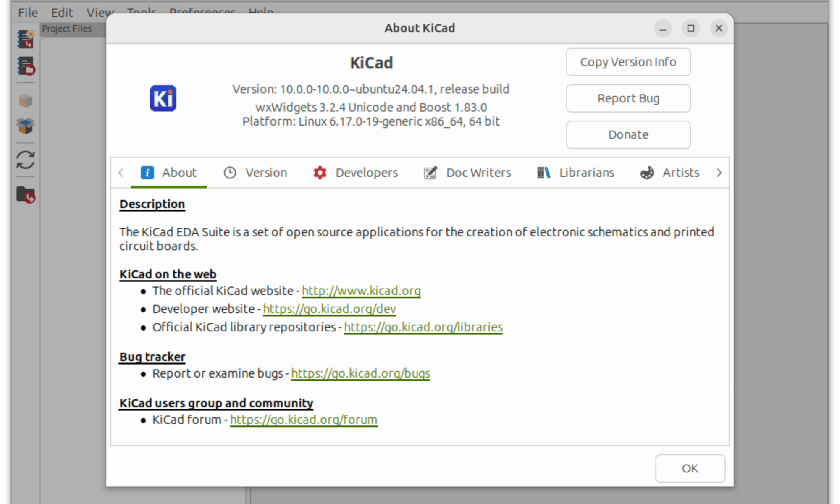Open the File menu
This screenshot has width=840, height=504.
point(28,13)
